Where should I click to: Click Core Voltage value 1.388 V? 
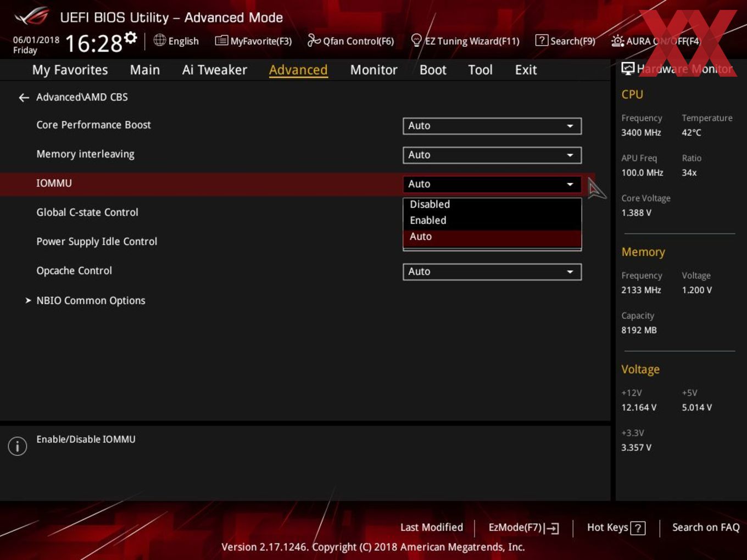(x=636, y=213)
